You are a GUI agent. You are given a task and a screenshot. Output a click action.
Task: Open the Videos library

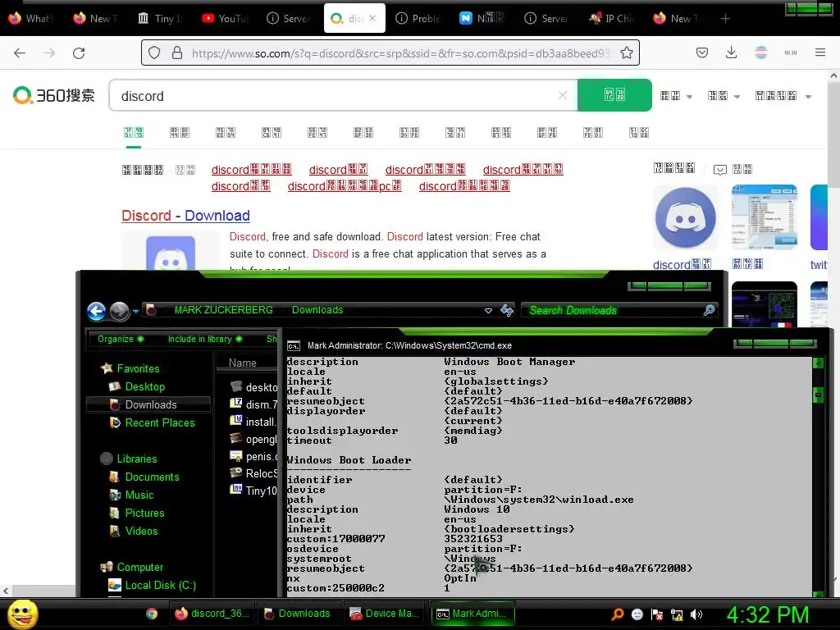(x=141, y=531)
